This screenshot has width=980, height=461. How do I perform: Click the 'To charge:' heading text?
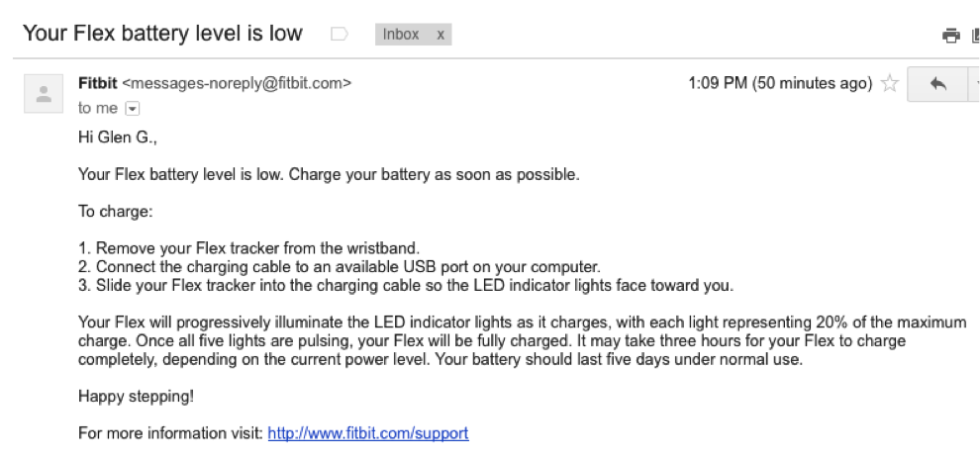click(x=116, y=212)
